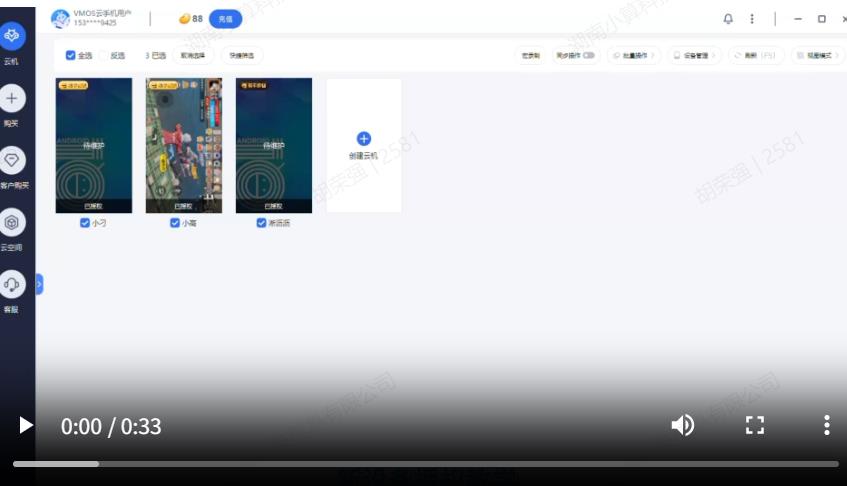Select the 反选 invert selection option
Screen dimensions: 847x486
coord(105,56)
